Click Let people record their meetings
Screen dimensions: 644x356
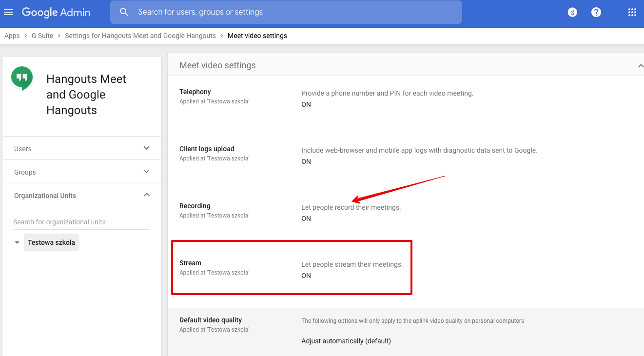pos(351,207)
